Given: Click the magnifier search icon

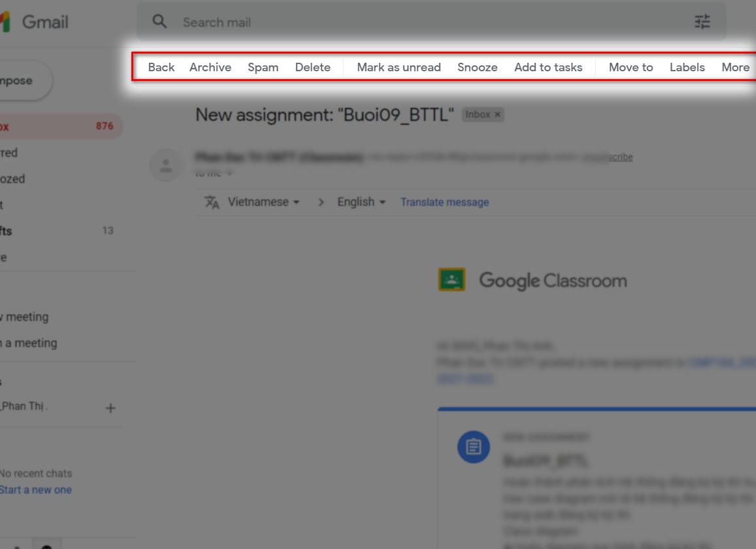Looking at the screenshot, I should click(x=159, y=22).
